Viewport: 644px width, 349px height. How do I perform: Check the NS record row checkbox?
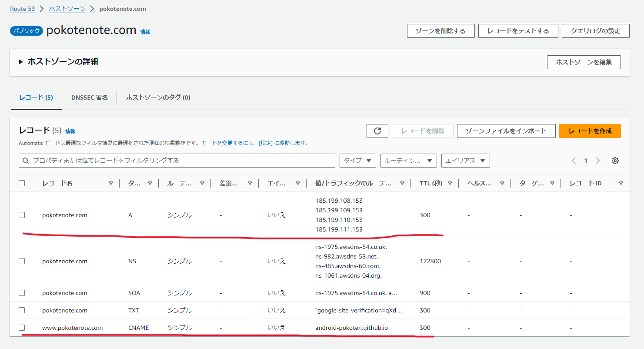pyautogui.click(x=22, y=261)
